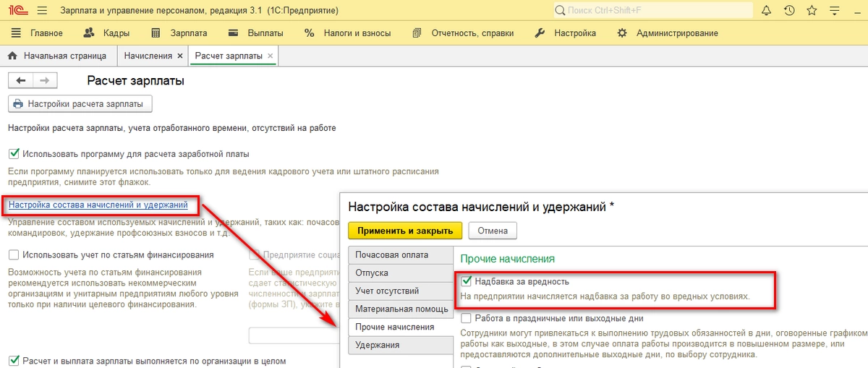Open the Выплаты section
The width and height of the screenshot is (868, 368).
click(255, 33)
